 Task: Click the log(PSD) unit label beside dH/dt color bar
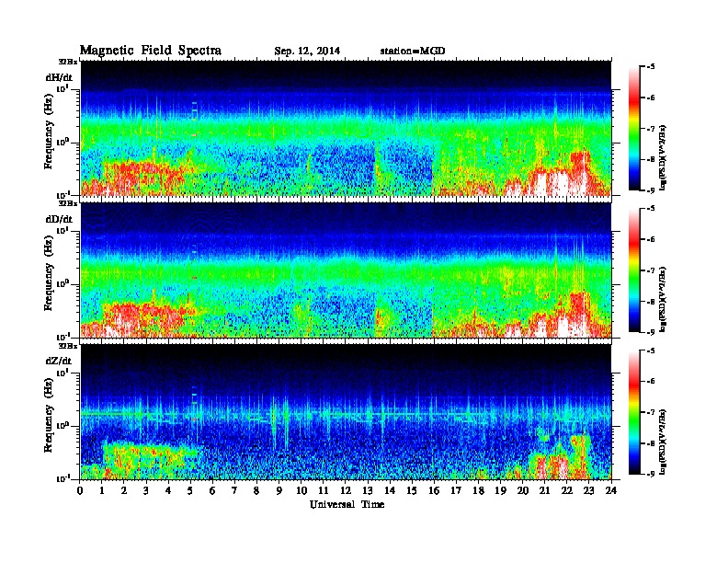pyautogui.click(x=663, y=157)
